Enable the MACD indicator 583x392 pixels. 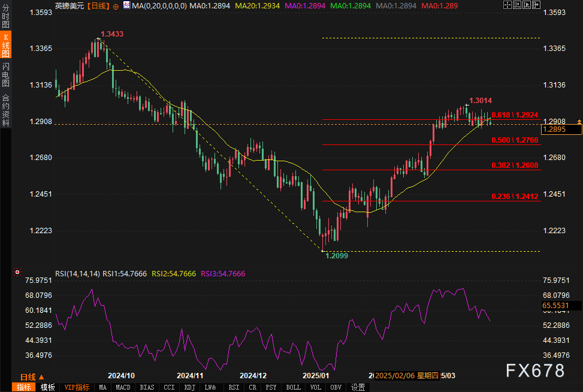pyautogui.click(x=123, y=387)
